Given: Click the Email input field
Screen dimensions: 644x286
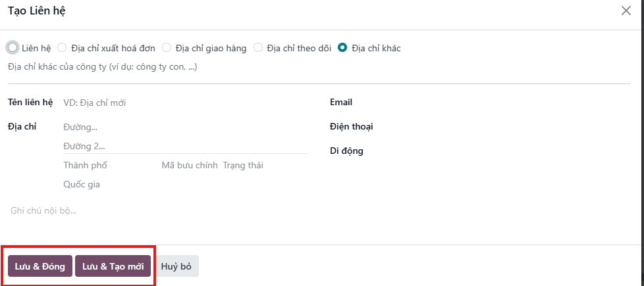Looking at the screenshot, I should click(504, 103).
